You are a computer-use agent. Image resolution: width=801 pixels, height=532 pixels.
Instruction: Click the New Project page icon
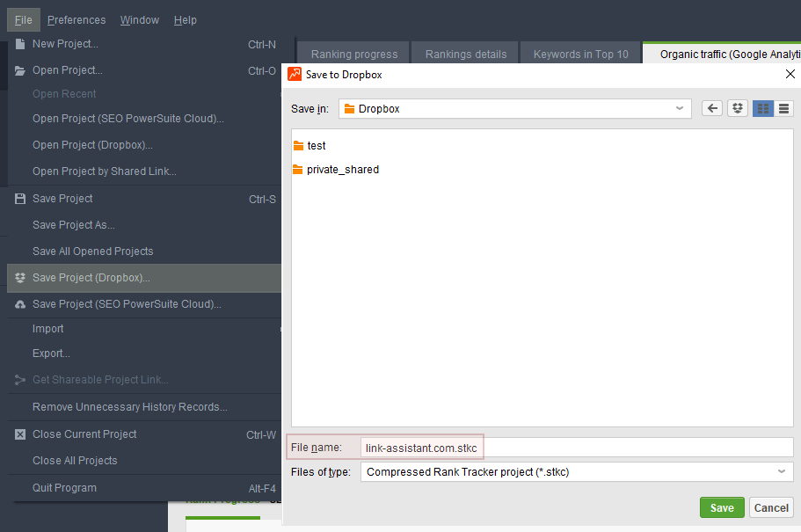point(20,44)
